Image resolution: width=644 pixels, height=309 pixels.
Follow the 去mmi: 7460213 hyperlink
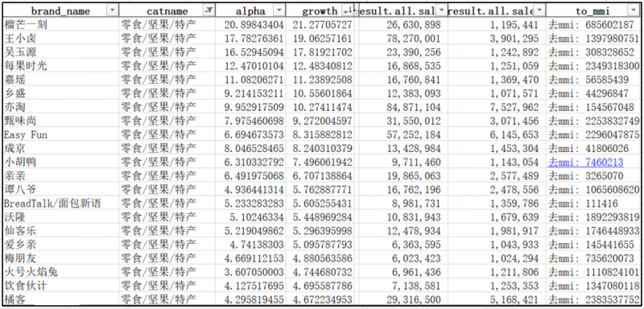point(586,162)
